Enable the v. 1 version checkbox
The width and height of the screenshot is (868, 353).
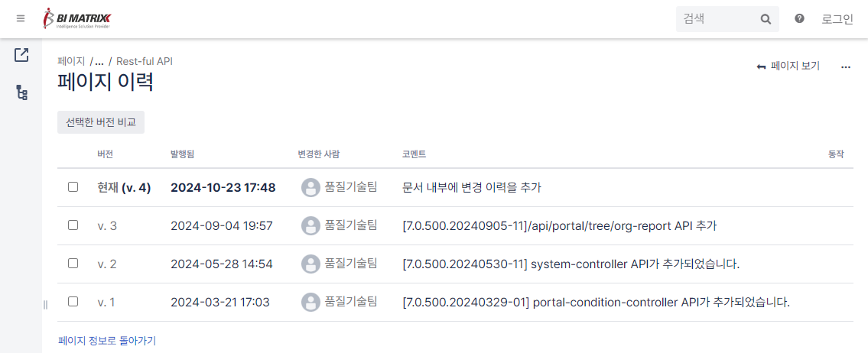coord(73,302)
